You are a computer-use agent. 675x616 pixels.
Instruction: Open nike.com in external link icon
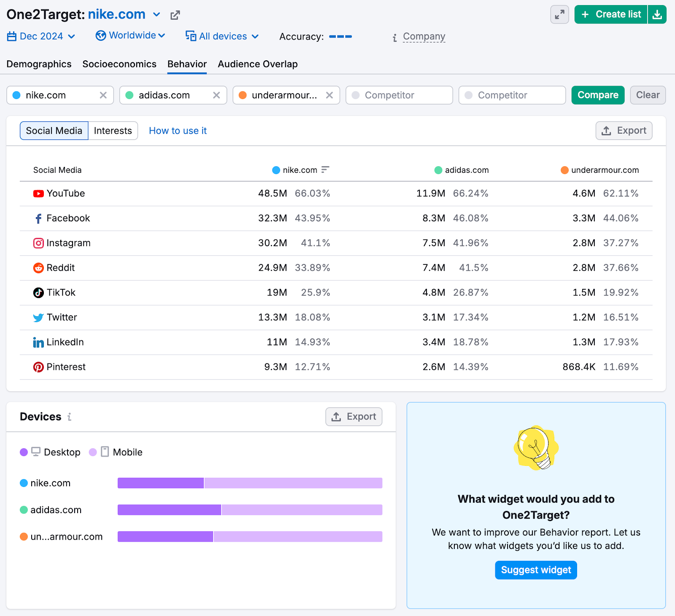point(175,15)
